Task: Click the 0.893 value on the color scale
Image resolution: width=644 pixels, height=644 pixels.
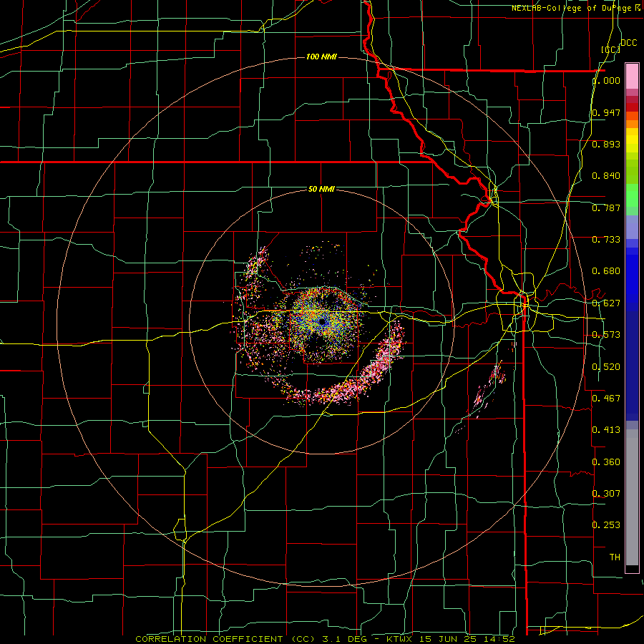Action: pos(606,144)
